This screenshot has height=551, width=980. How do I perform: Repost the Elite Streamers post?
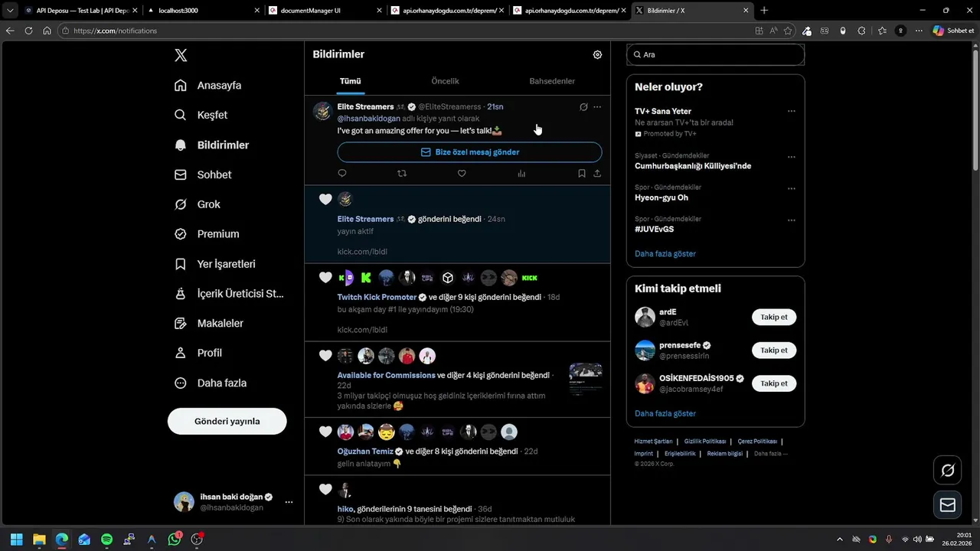click(x=402, y=174)
